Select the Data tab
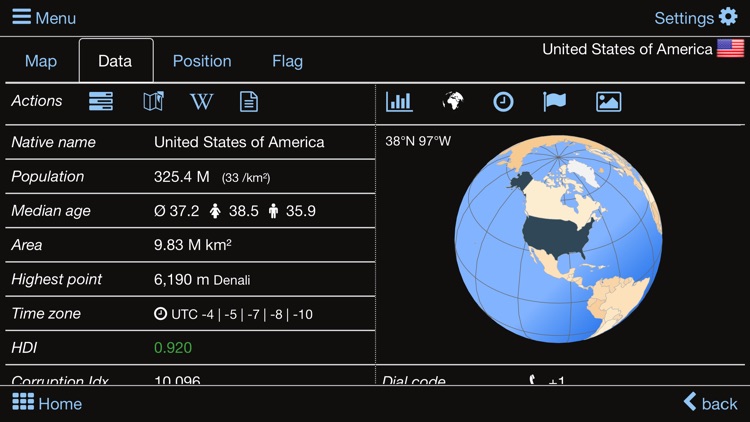This screenshot has width=750, height=422. click(x=116, y=60)
